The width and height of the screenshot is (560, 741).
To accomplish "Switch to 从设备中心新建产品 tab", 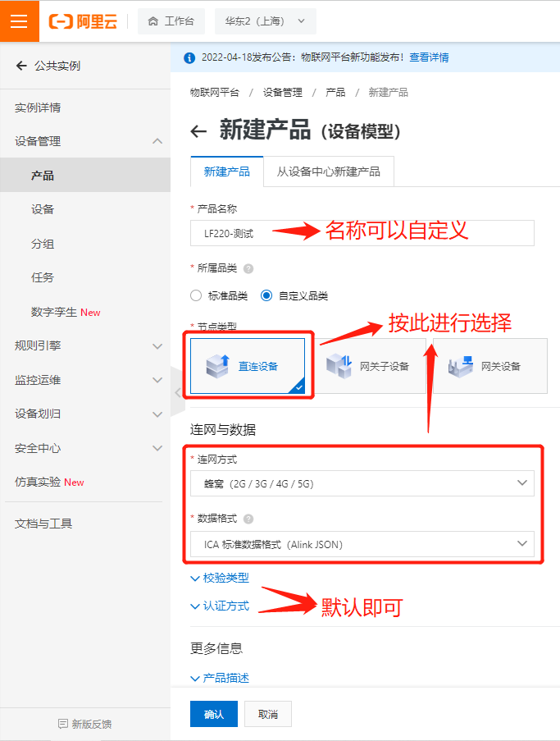I will [329, 172].
